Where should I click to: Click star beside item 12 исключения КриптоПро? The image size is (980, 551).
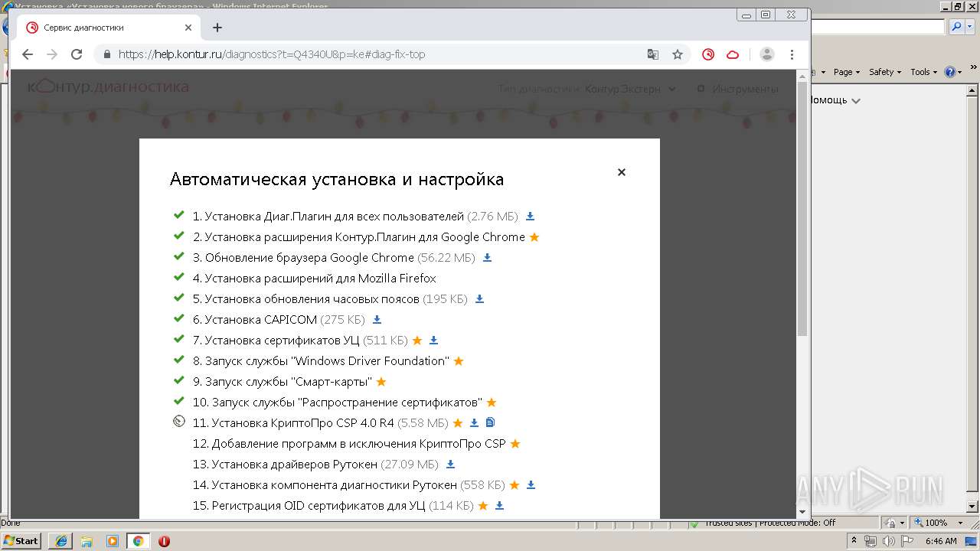pyautogui.click(x=515, y=444)
